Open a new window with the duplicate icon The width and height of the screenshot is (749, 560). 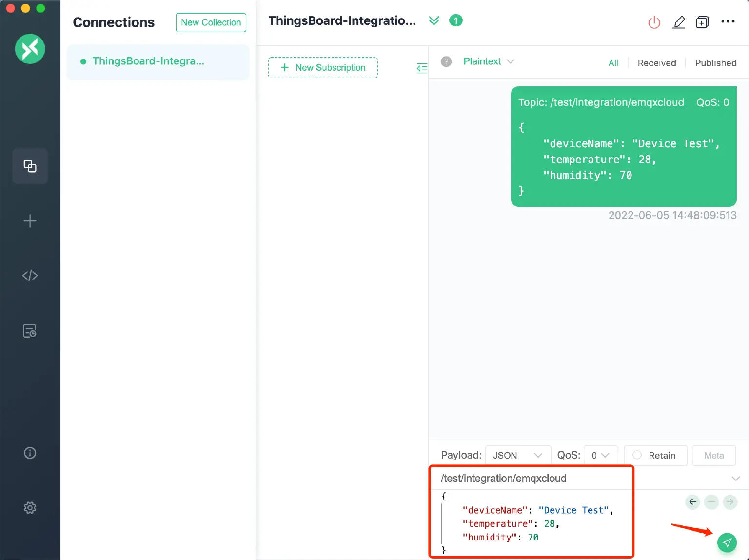click(x=702, y=22)
